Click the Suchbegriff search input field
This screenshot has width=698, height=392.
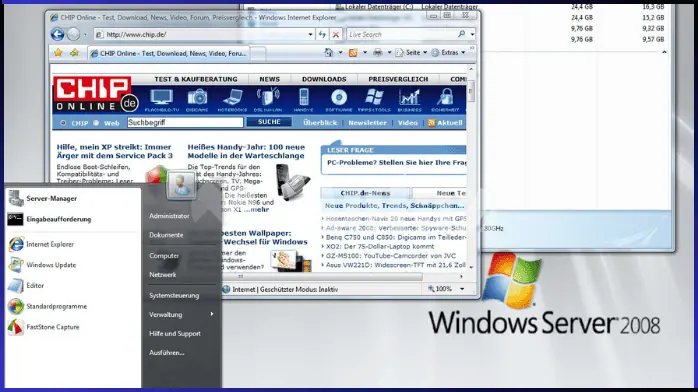tap(185, 122)
